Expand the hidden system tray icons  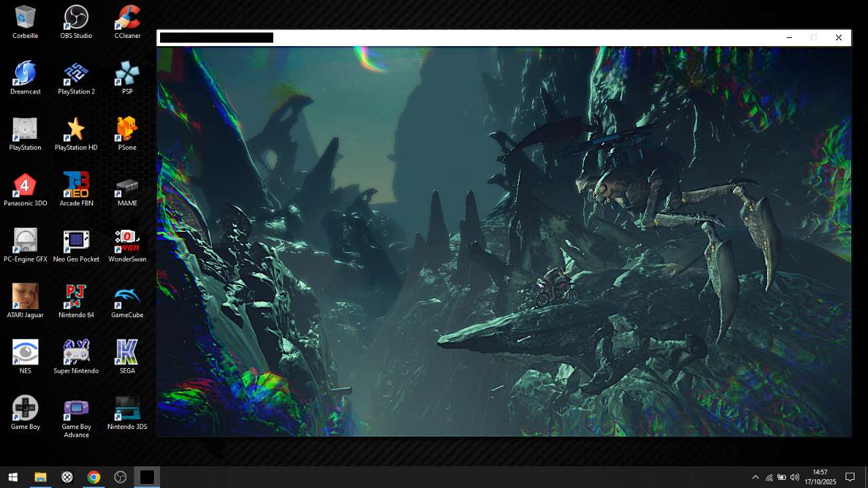click(755, 477)
